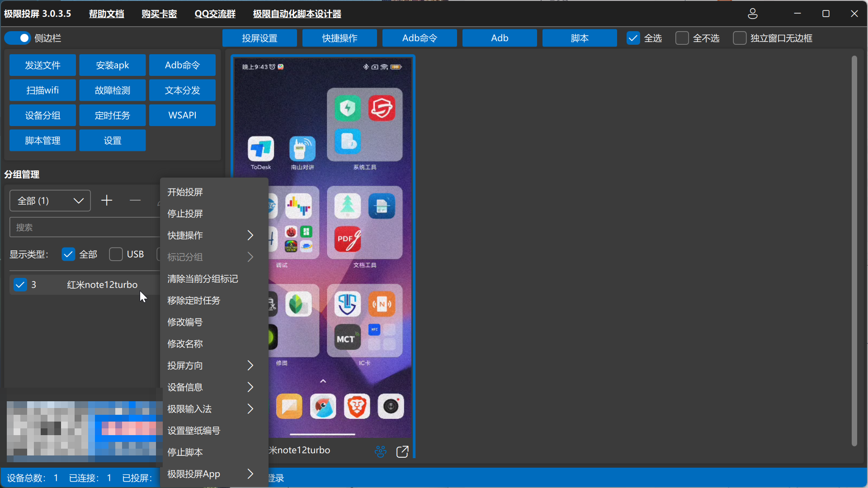
Task: Choose 修改名称 in context menu
Action: click(185, 344)
